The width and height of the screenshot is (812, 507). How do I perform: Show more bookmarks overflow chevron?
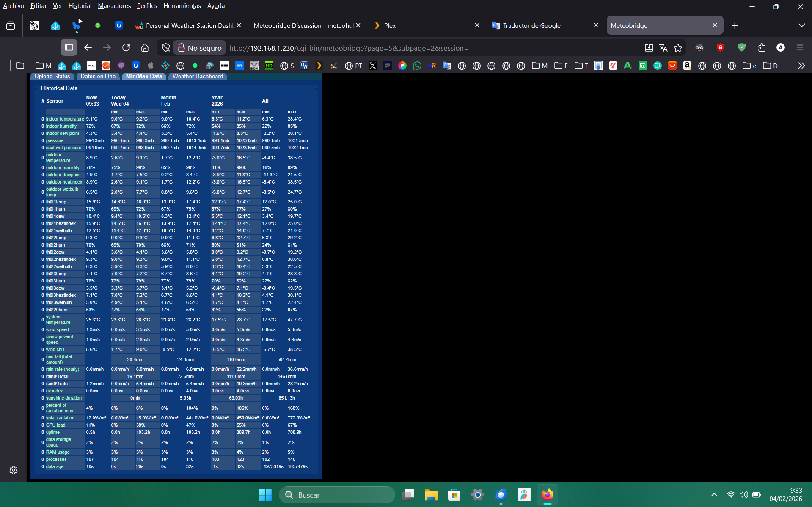(801, 66)
